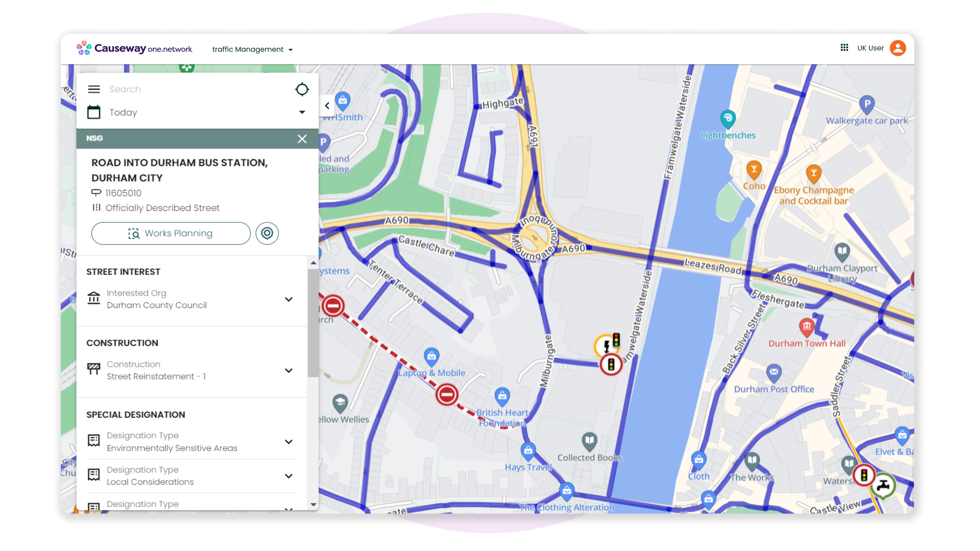Click the red-ringed traffic light marker near Milburngate

611,365
